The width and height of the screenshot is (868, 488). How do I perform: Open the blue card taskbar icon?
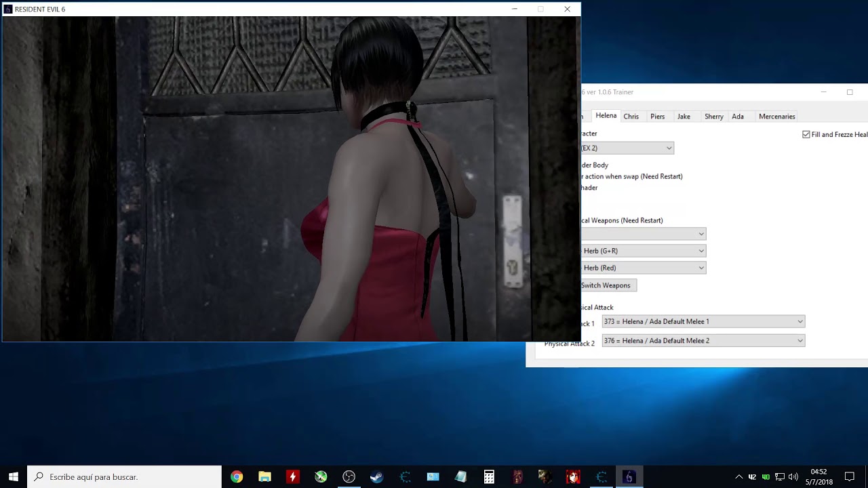click(433, 477)
